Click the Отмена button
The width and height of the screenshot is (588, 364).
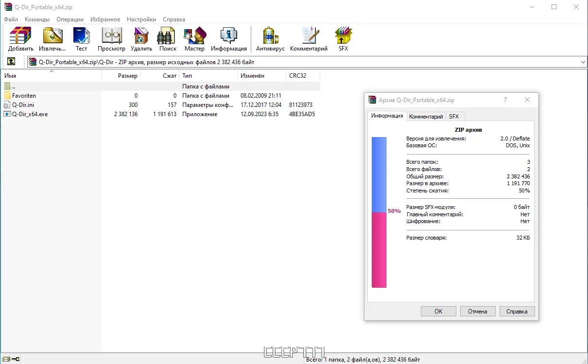point(477,312)
